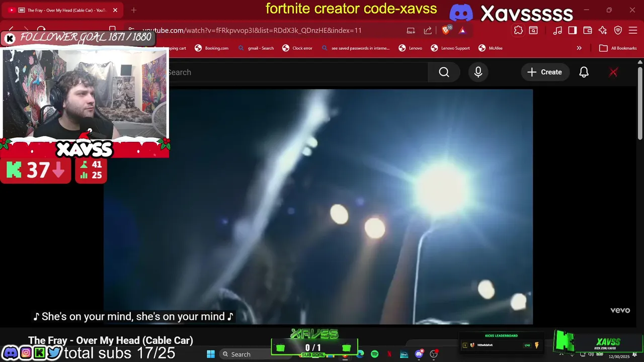Open YouTube notifications bell
644x362 pixels.
tap(584, 72)
